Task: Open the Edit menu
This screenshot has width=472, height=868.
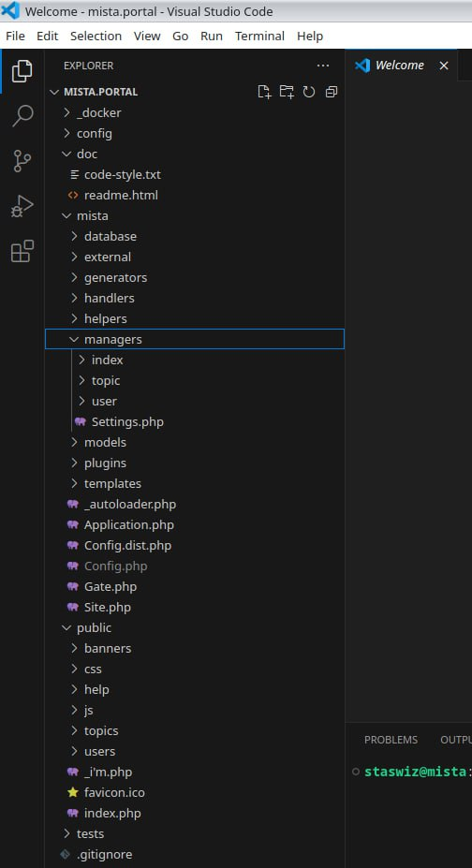Action: coord(47,36)
